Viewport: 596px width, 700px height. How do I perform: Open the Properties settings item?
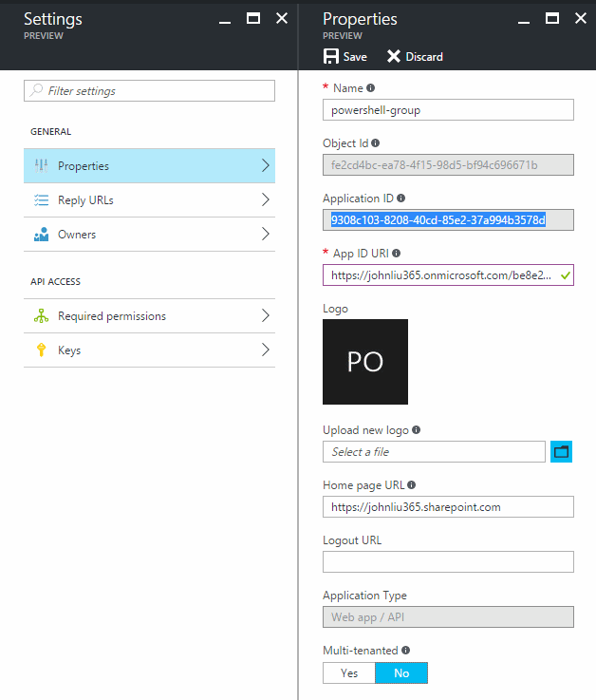149,166
